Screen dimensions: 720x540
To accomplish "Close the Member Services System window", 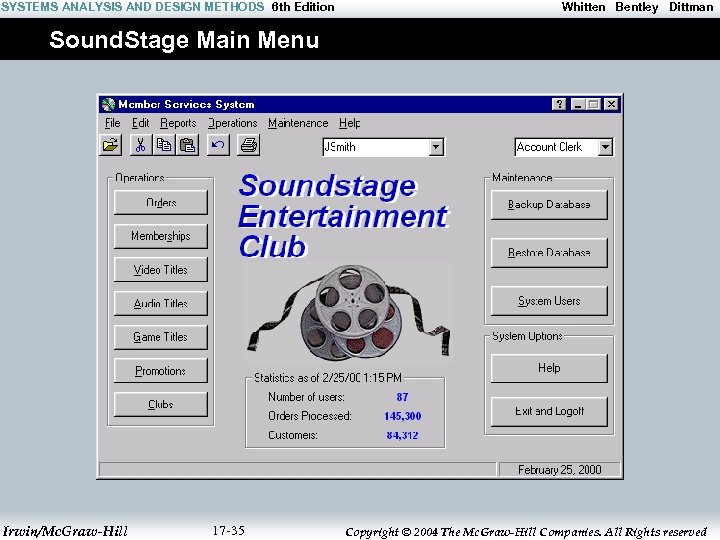I will coord(611,104).
